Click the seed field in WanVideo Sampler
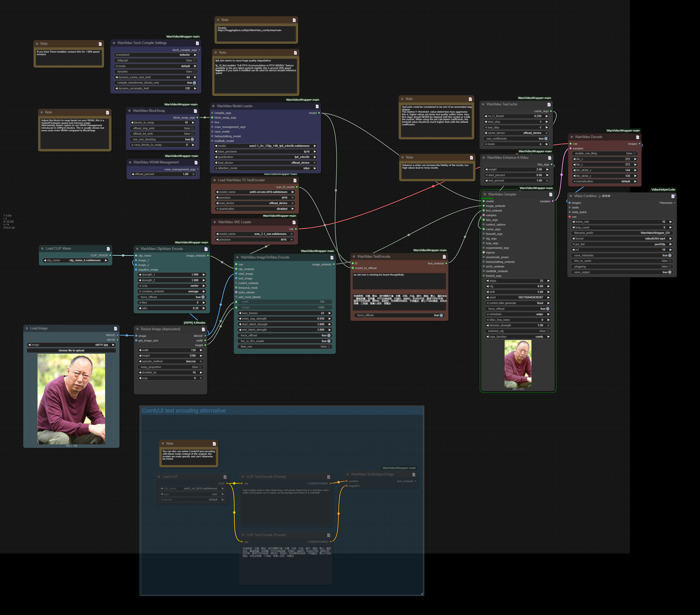The height and width of the screenshot is (615, 700). (518, 297)
